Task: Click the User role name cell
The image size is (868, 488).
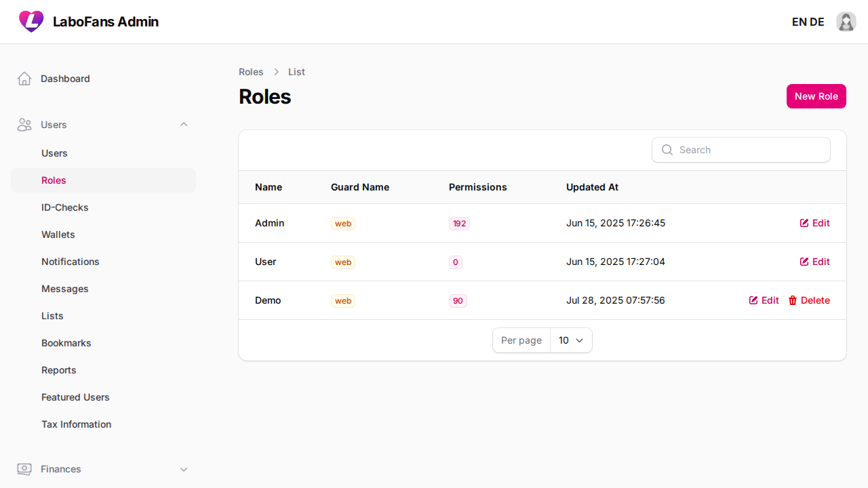Action: click(266, 262)
